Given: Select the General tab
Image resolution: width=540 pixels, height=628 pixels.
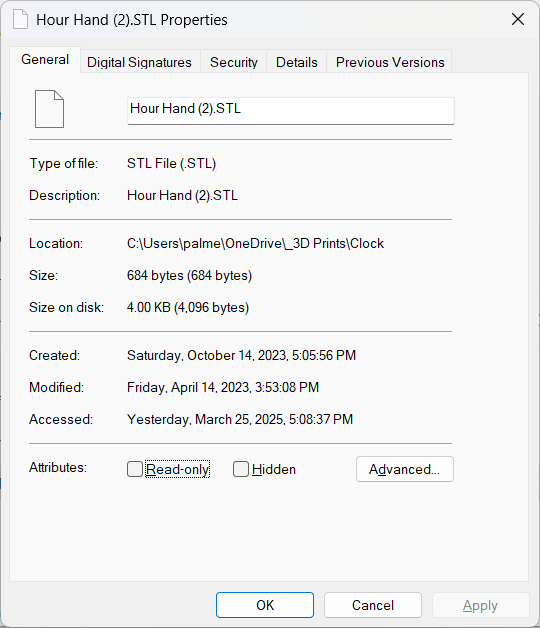Looking at the screenshot, I should [45, 60].
